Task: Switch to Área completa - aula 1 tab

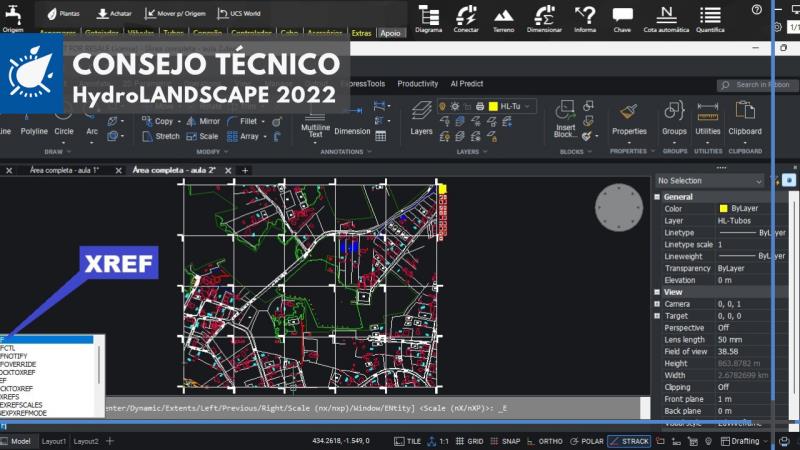Action: 64,170
